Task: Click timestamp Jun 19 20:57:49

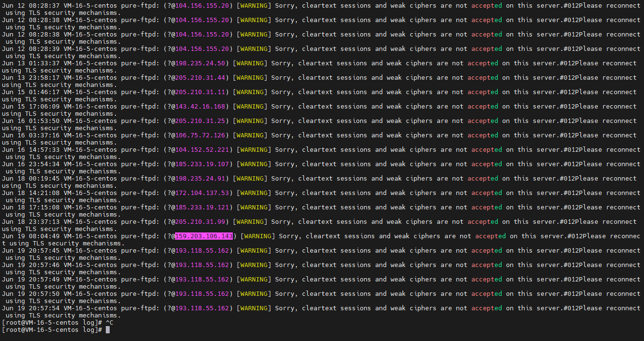Action: click(31, 280)
